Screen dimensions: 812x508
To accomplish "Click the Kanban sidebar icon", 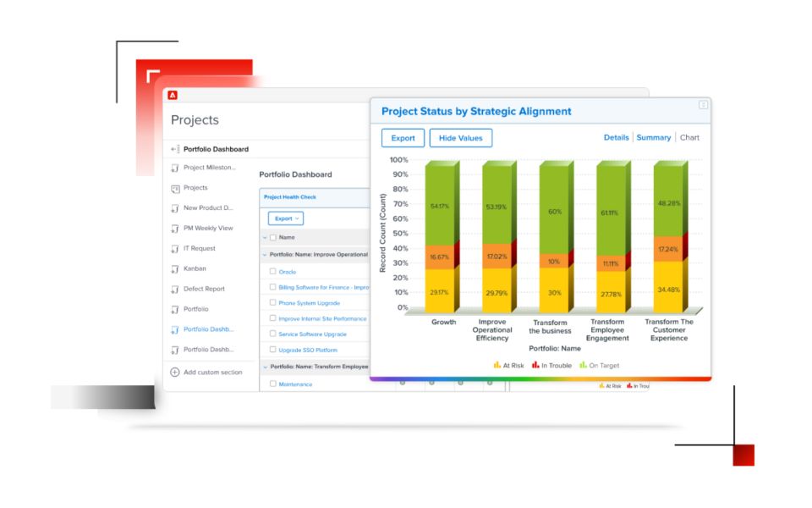I will coord(175,268).
